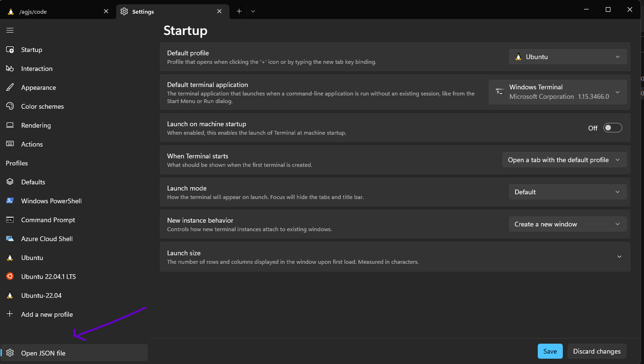Image resolution: width=644 pixels, height=364 pixels.
Task: Click the Appearance brush icon
Action: point(10,87)
